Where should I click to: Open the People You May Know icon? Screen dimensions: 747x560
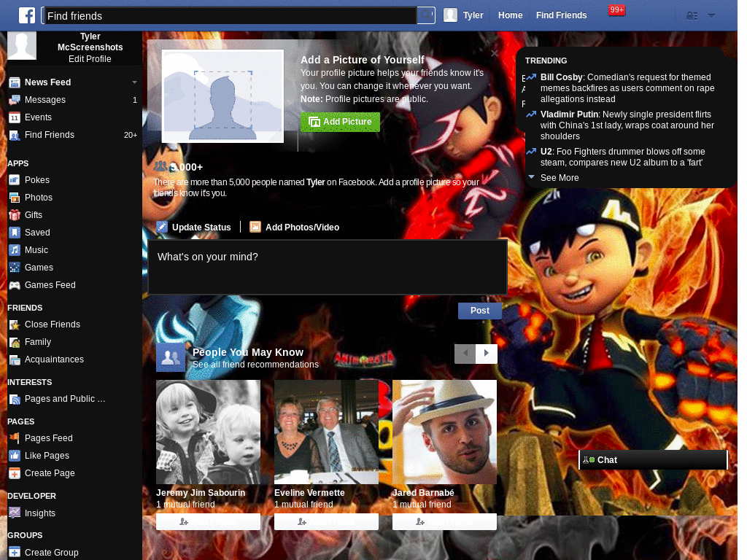click(x=171, y=357)
